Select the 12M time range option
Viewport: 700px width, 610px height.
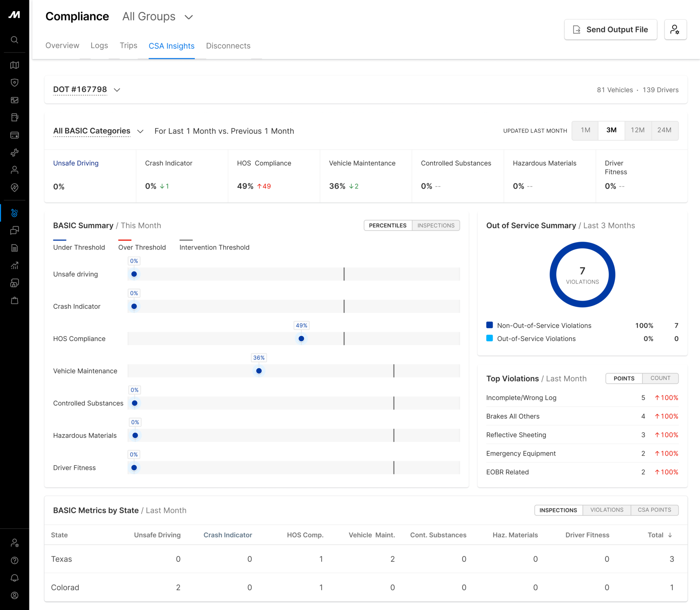point(638,130)
